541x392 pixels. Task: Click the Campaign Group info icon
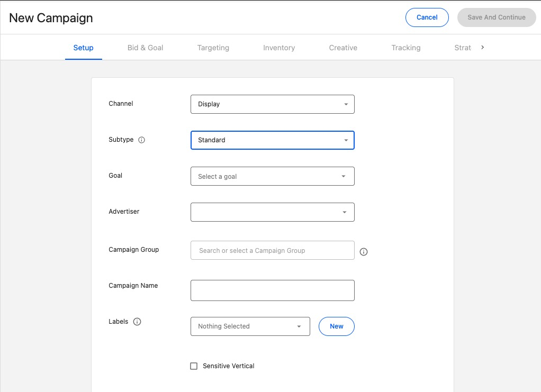point(364,252)
